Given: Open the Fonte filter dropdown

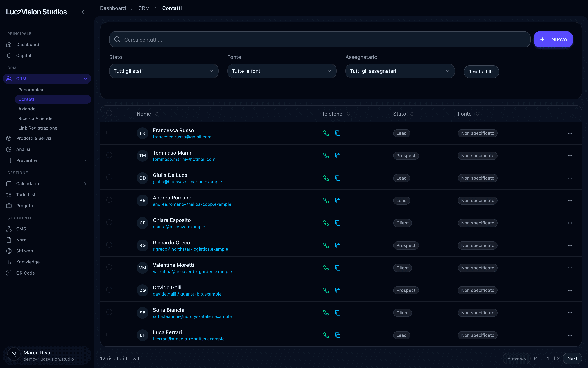Looking at the screenshot, I should [282, 71].
